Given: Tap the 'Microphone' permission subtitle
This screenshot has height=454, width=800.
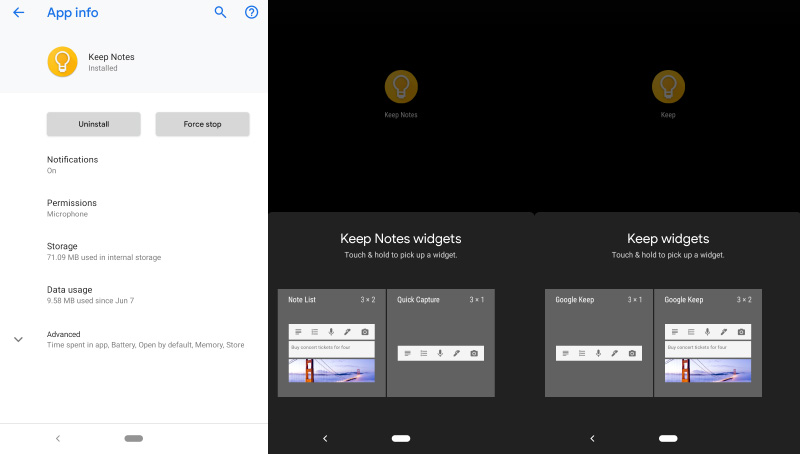Looking at the screenshot, I should pos(67,214).
